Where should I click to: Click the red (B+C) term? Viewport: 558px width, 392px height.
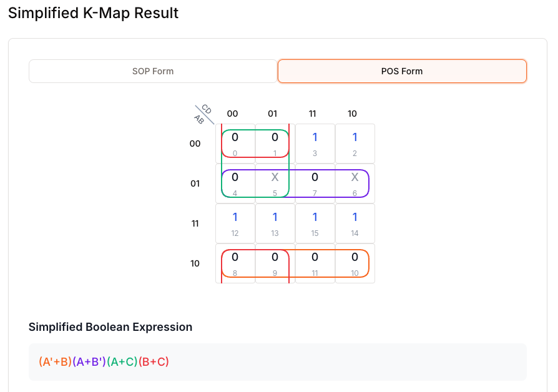coord(154,361)
